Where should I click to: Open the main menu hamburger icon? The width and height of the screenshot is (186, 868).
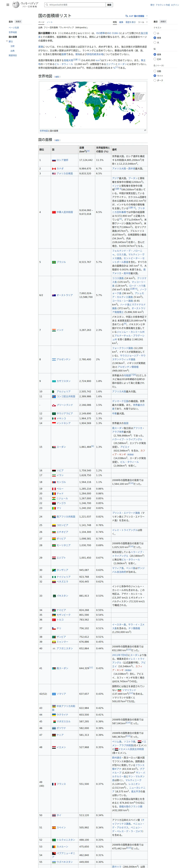[x=8, y=5]
